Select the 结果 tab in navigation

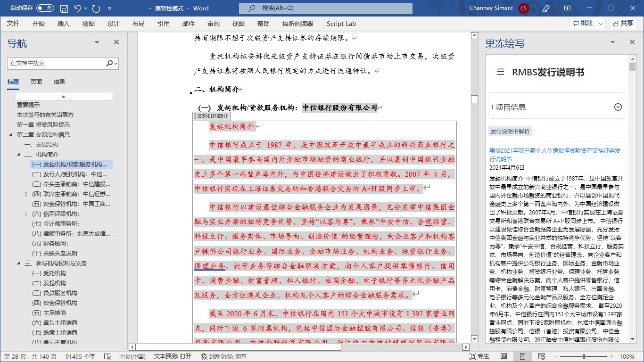(59, 82)
